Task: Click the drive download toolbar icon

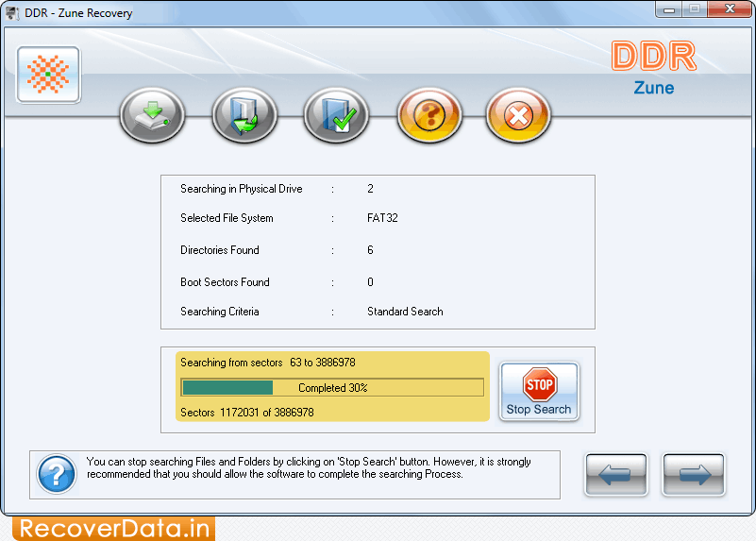Action: tap(152, 115)
